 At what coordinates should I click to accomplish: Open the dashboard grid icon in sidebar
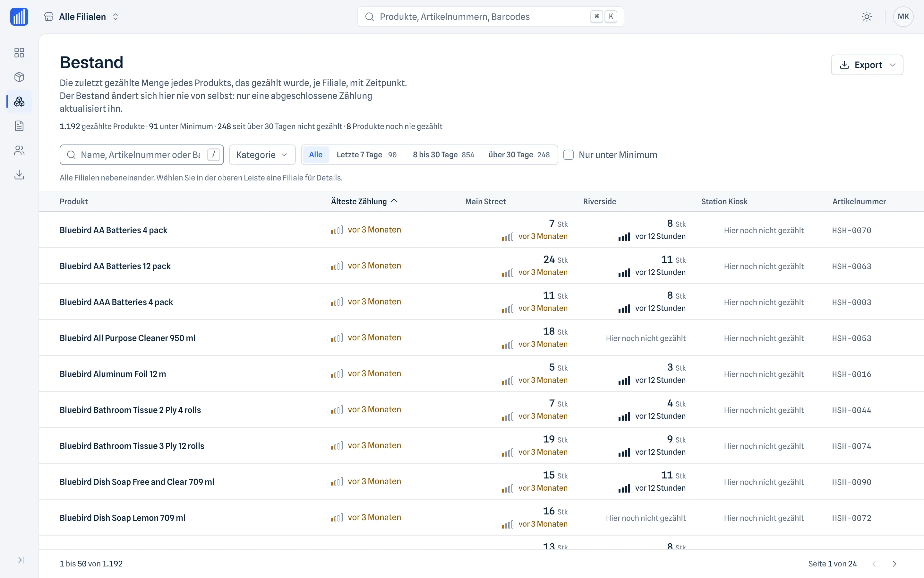click(x=19, y=53)
